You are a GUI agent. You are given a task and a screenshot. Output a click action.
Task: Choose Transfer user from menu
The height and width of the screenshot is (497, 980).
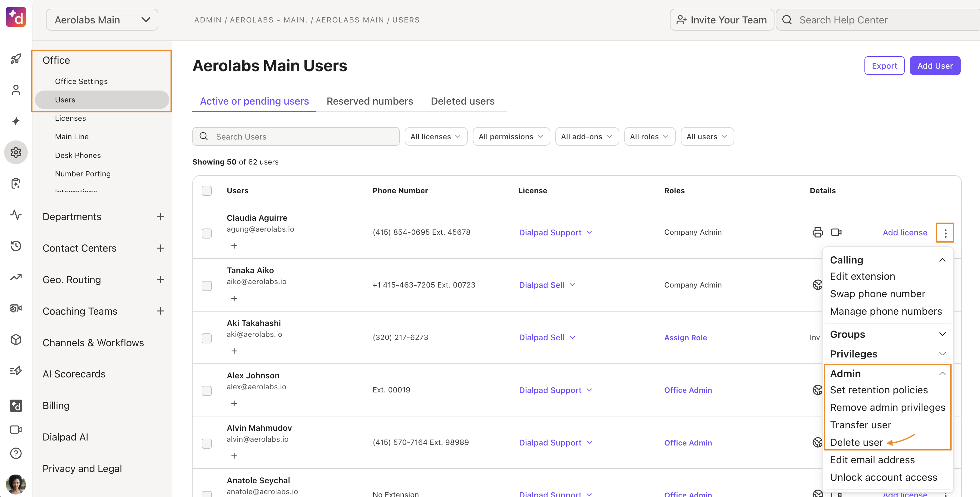point(860,425)
